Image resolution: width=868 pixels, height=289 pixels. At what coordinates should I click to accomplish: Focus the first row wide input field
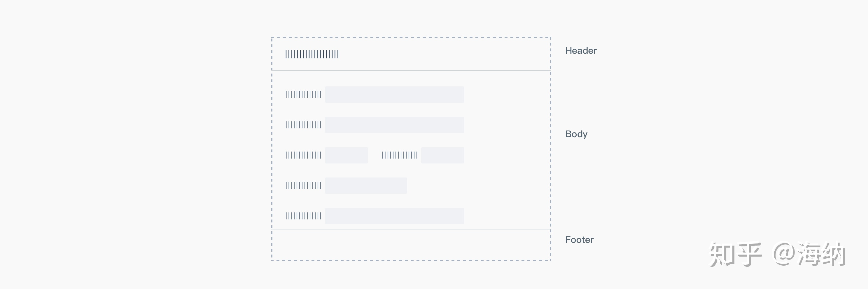pyautogui.click(x=395, y=94)
